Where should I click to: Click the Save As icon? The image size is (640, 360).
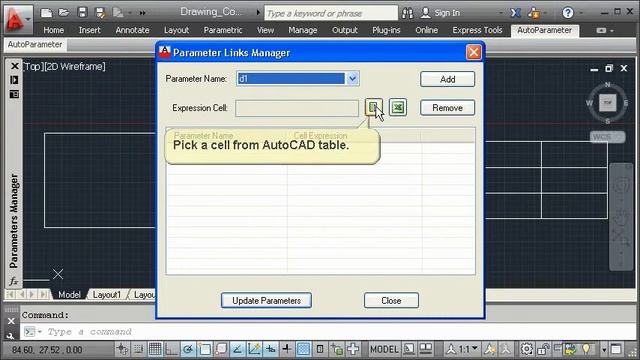[x=100, y=13]
